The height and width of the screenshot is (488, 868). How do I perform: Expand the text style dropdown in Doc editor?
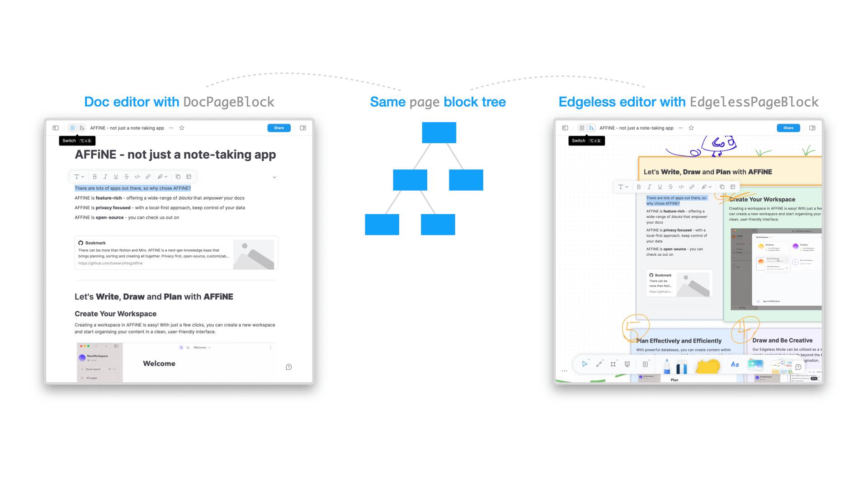coord(80,176)
